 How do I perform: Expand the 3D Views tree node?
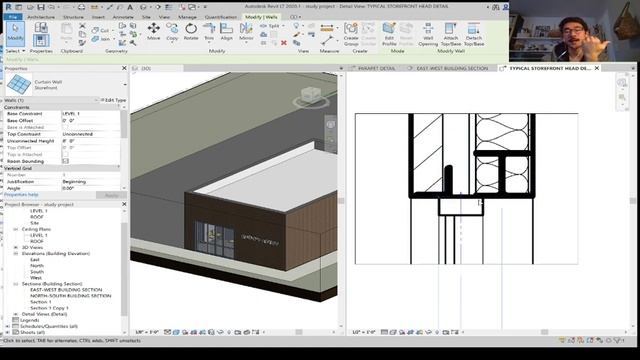[x=16, y=247]
